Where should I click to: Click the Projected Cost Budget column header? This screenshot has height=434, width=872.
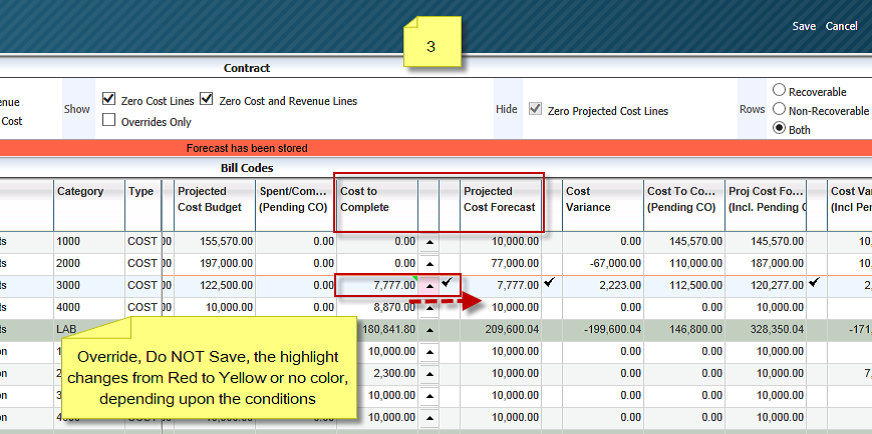215,205
